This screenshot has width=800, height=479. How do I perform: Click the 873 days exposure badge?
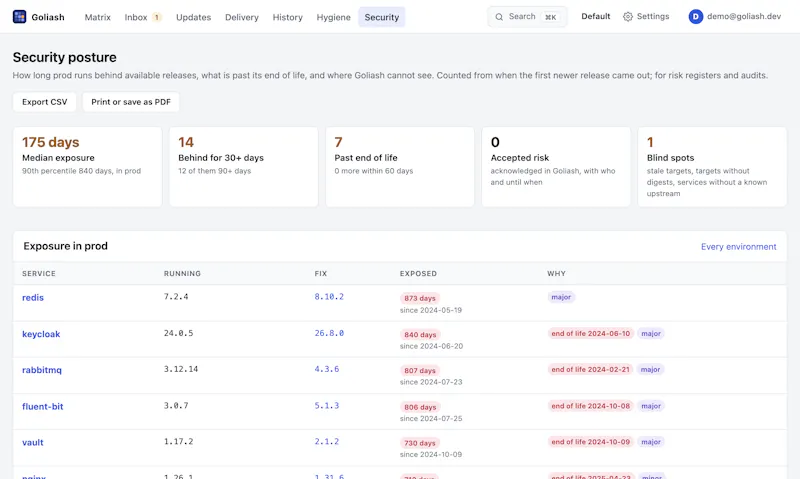[420, 298]
